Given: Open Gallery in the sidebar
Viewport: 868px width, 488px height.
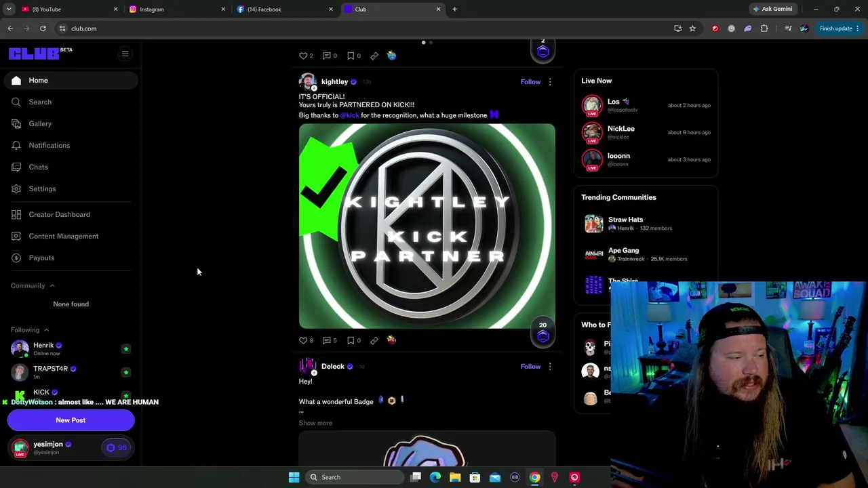Looking at the screenshot, I should click(71, 123).
